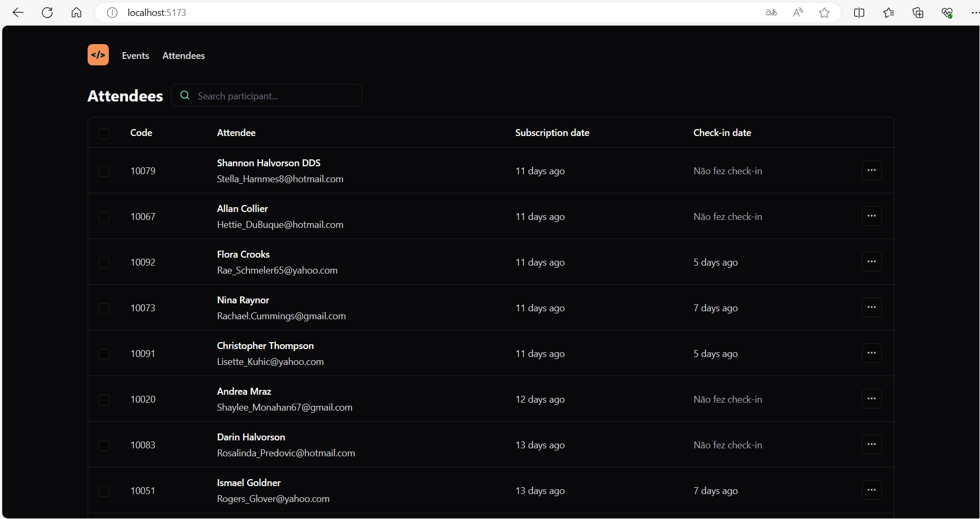
Task: Click Andrea Mraz's Não fez check-in status
Action: point(728,399)
